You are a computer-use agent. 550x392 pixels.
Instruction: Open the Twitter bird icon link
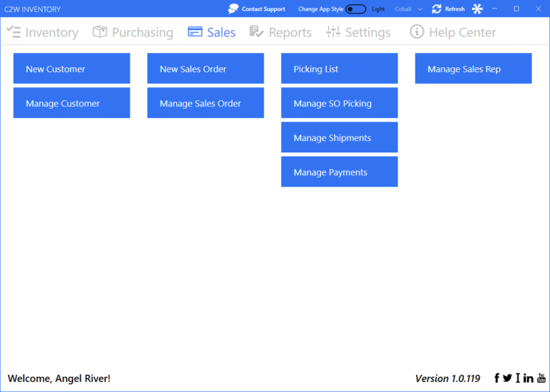click(507, 378)
